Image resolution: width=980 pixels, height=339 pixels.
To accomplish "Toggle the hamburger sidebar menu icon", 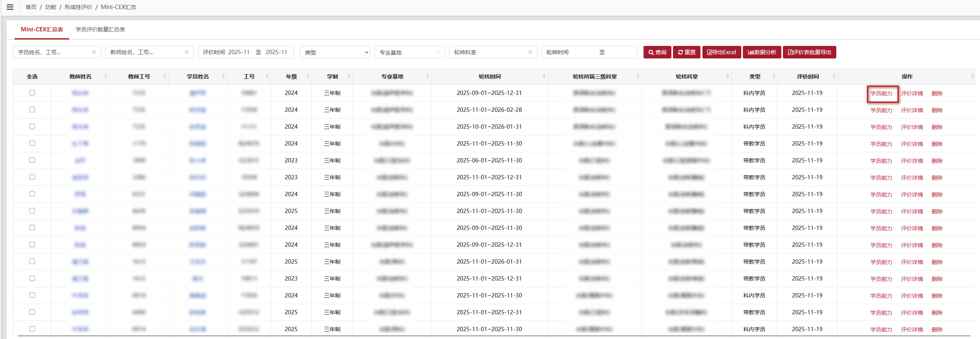I will [x=10, y=7].
